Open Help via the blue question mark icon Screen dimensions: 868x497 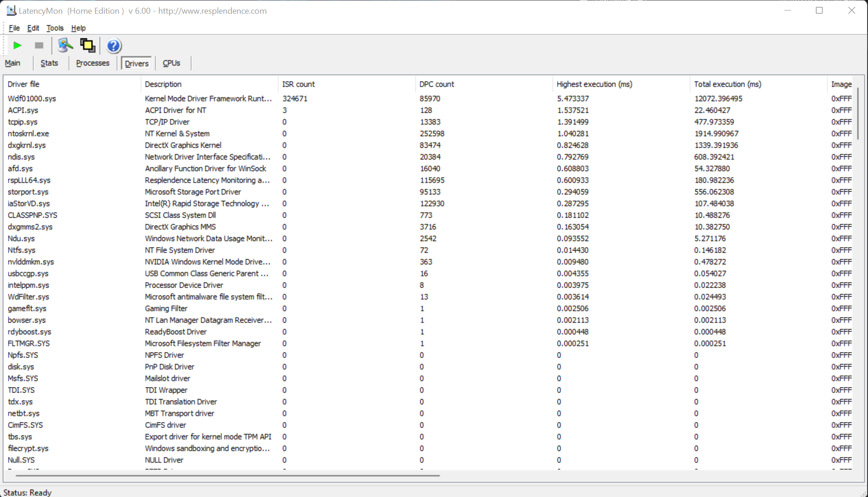point(113,46)
